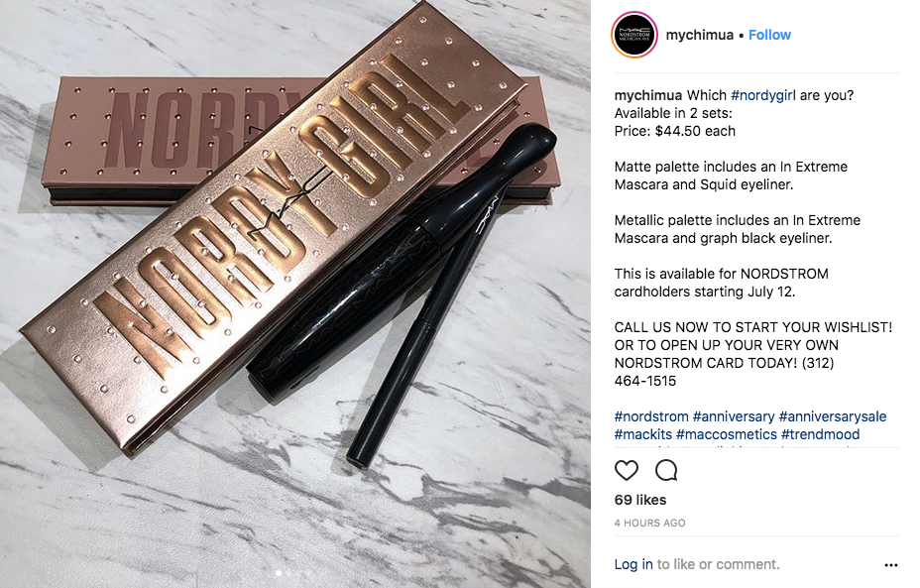920x588 pixels.
Task: Open the #nordygirl hashtag
Action: coord(762,95)
